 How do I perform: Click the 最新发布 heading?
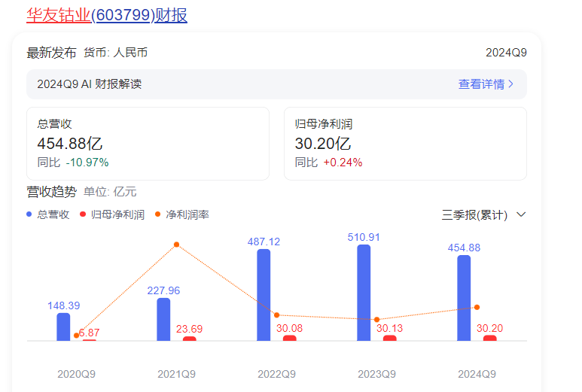(51, 53)
